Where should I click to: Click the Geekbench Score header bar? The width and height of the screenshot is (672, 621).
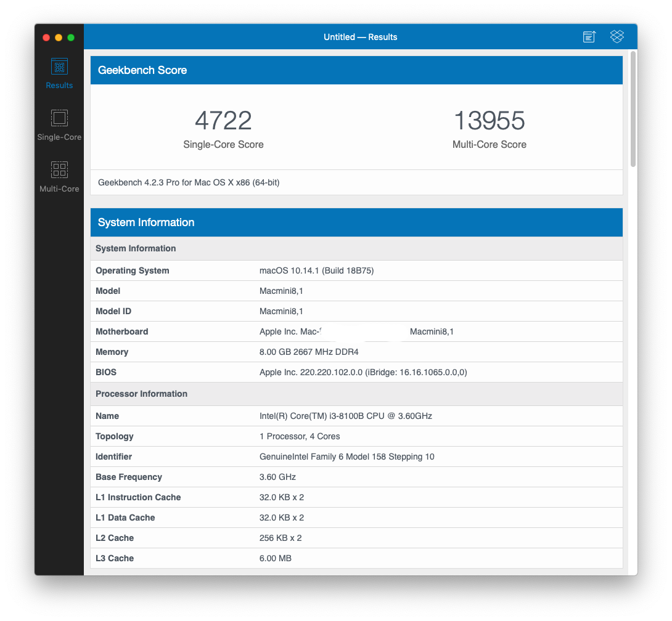pos(356,70)
